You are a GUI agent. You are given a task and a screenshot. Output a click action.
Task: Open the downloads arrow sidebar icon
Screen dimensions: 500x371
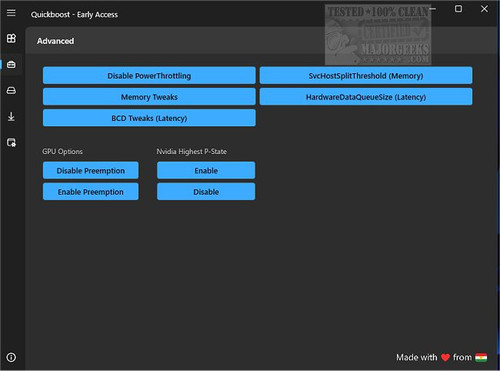11,117
